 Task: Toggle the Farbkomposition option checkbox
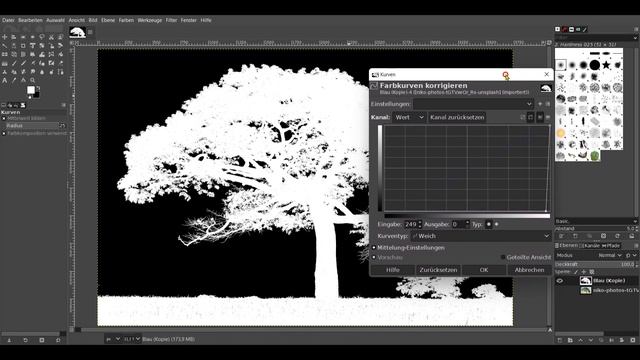pyautogui.click(x=4, y=133)
